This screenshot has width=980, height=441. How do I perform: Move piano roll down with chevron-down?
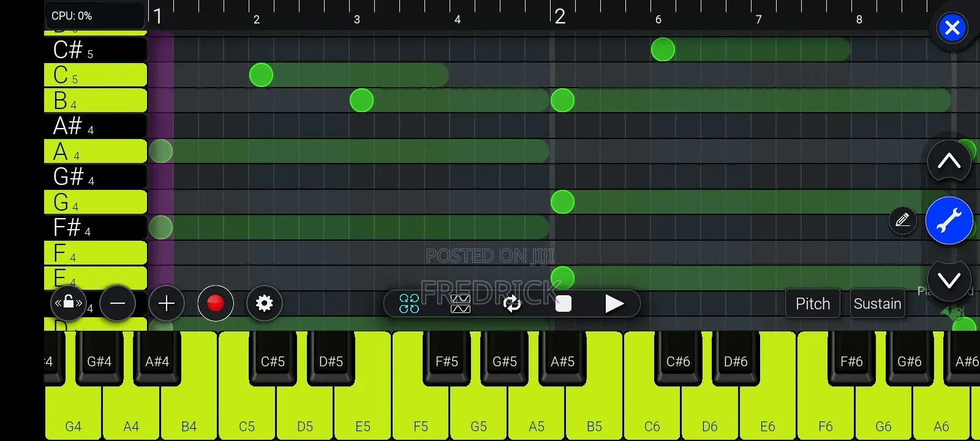pos(949,281)
